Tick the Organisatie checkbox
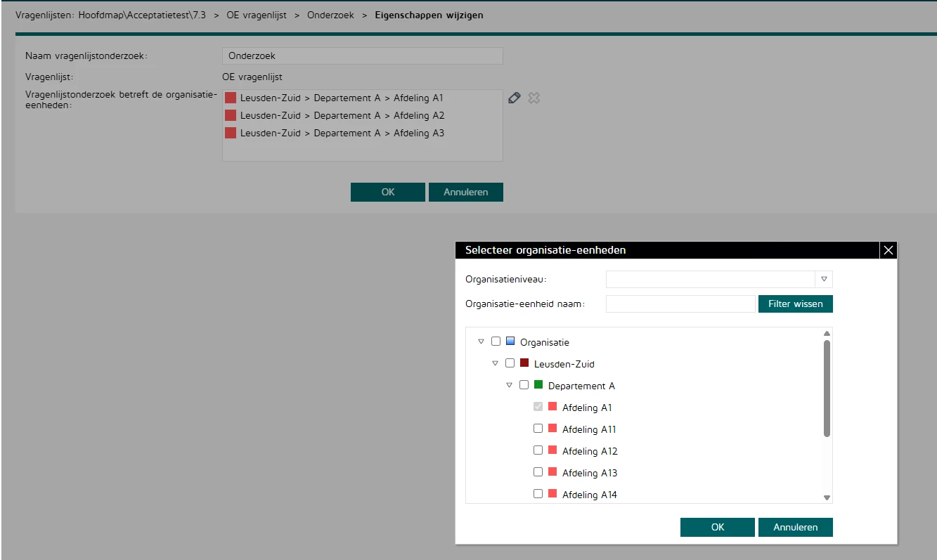Image resolution: width=937 pixels, height=560 pixels. [x=496, y=341]
